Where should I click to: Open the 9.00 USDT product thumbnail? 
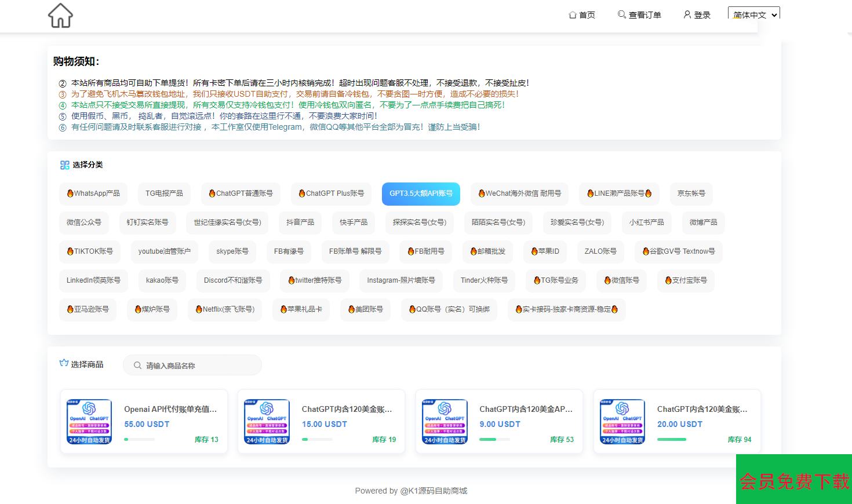point(445,422)
